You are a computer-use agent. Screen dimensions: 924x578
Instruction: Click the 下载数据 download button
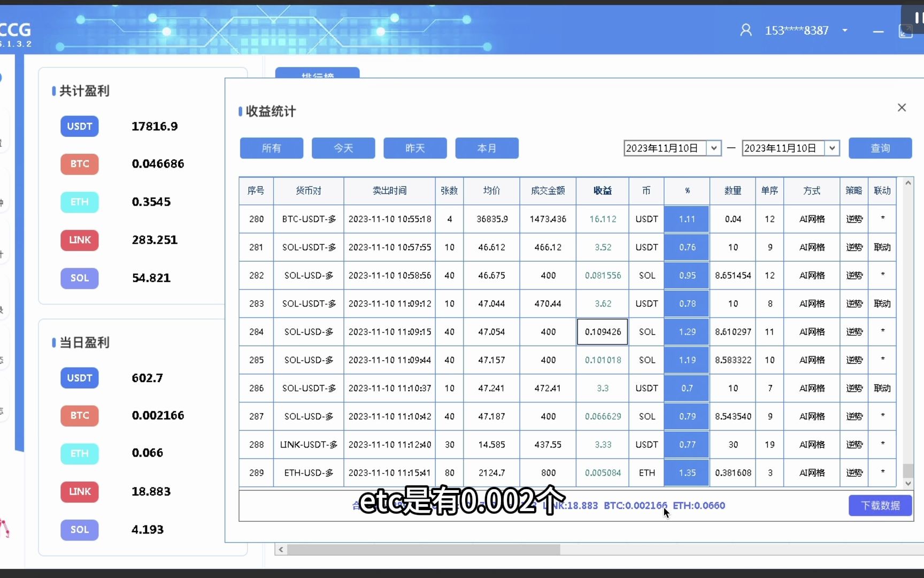(880, 505)
